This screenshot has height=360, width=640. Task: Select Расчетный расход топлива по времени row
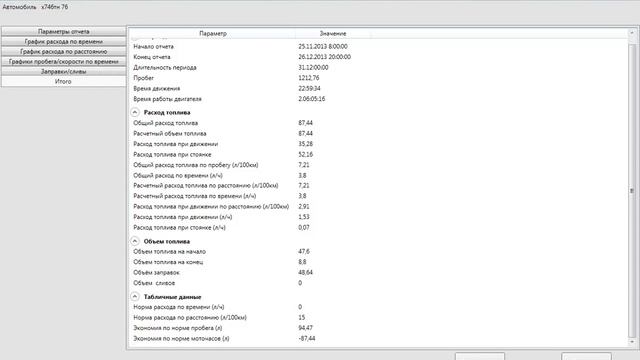379,196
